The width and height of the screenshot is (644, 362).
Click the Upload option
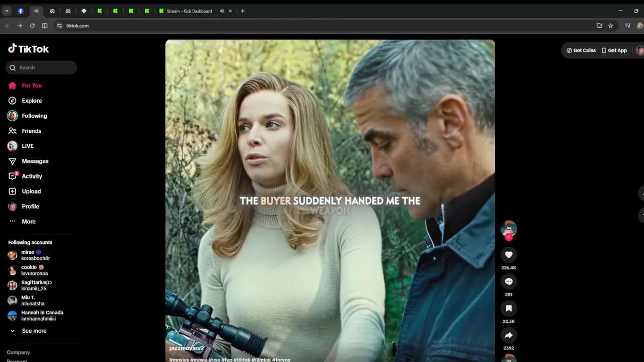25,191
